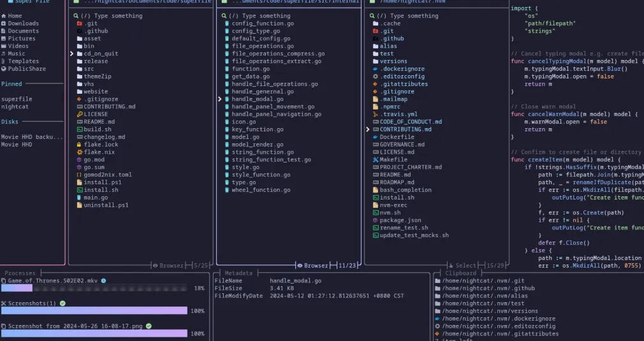Viewport: 644px width, 341px height.
Task: Open the Movie HHD disk entry
Action: click(x=17, y=145)
